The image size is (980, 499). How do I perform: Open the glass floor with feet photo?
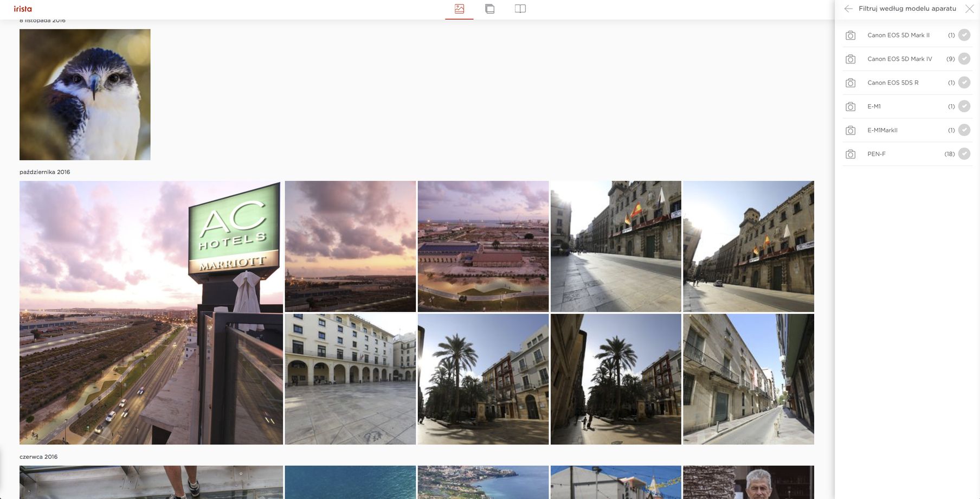151,482
